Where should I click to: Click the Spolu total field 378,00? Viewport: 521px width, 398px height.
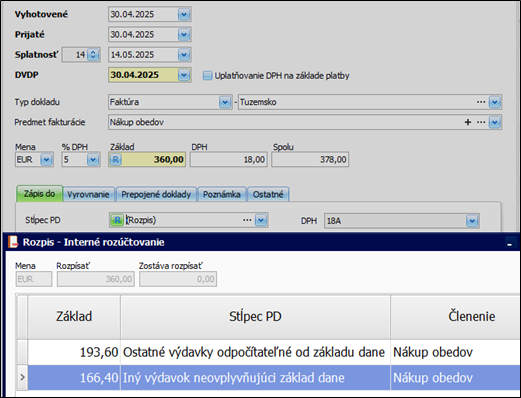(310, 160)
